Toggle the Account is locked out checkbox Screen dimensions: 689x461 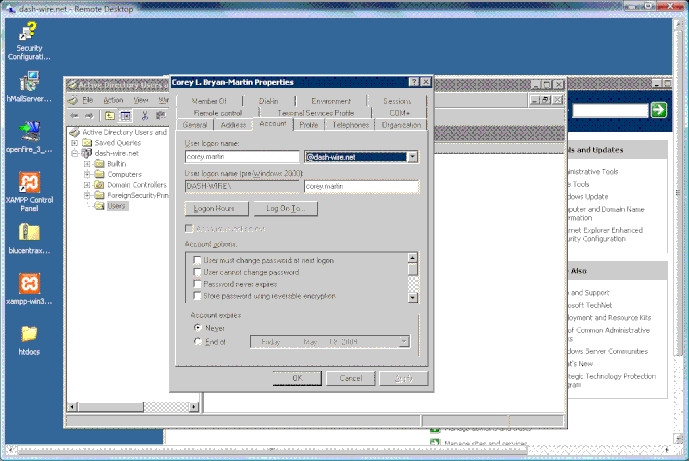click(x=189, y=229)
